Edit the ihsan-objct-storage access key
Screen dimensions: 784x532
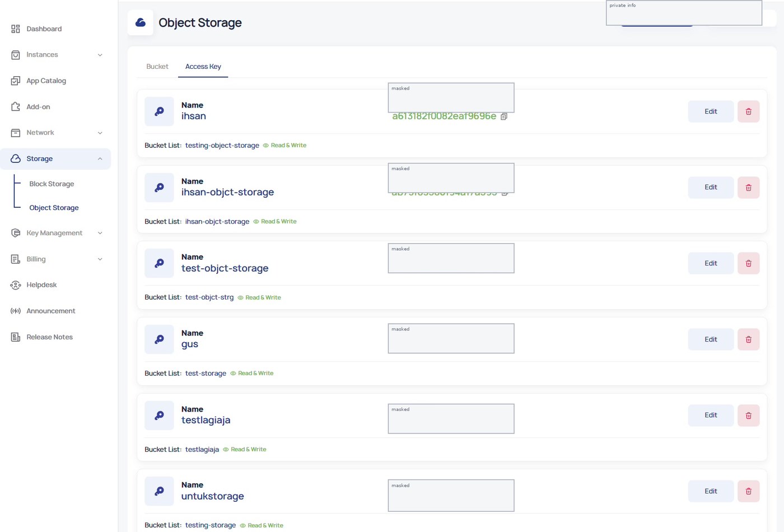pyautogui.click(x=711, y=188)
